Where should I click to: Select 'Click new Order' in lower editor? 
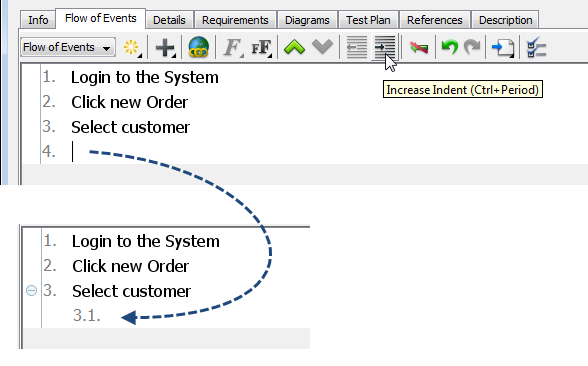tap(130, 266)
